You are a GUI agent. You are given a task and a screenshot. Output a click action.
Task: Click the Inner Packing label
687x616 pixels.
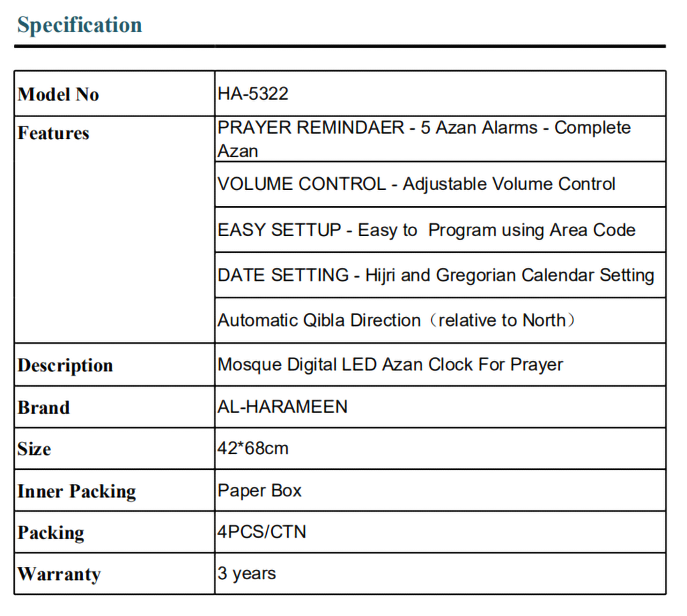[x=77, y=492]
